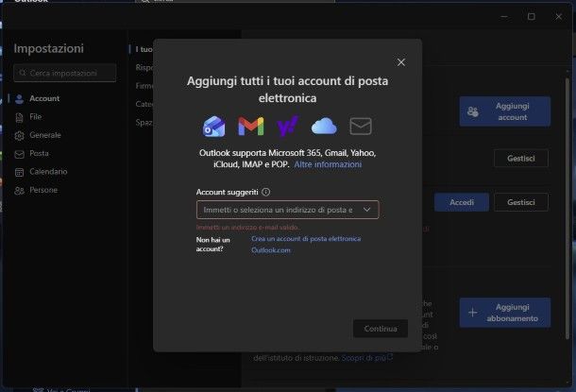Click the Aggiungi account button
The width and height of the screenshot is (576, 392).
[x=504, y=111]
